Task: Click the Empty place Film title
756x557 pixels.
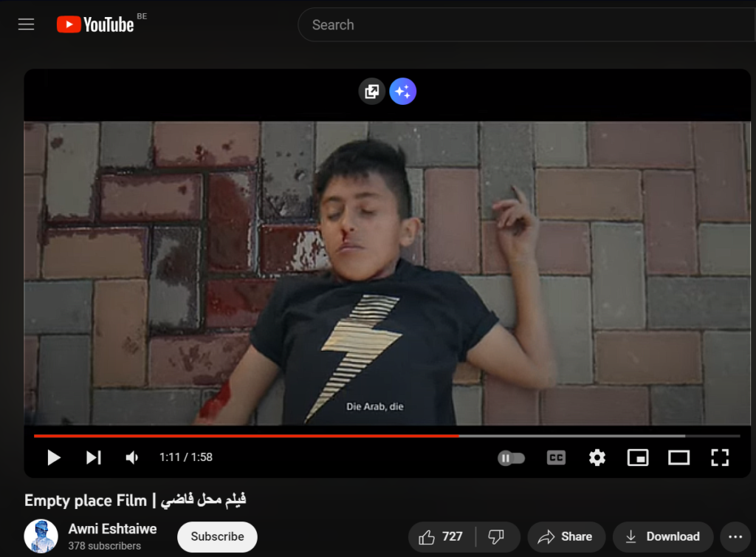Action: click(x=135, y=500)
